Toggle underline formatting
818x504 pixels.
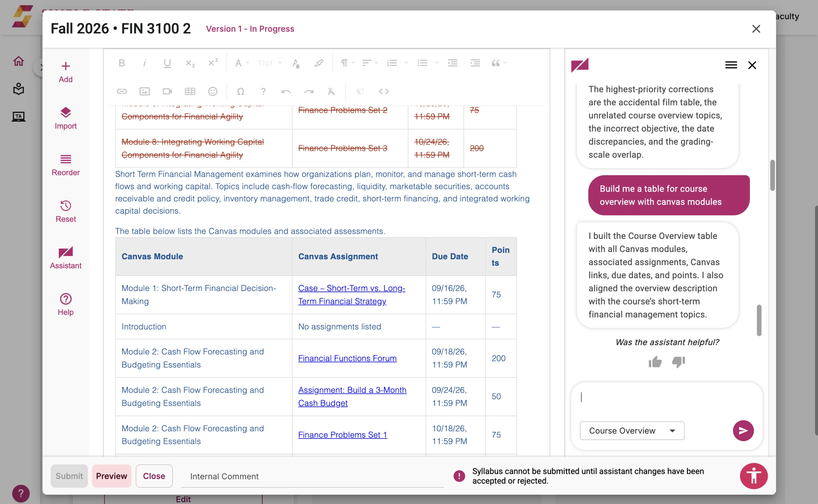(x=167, y=63)
